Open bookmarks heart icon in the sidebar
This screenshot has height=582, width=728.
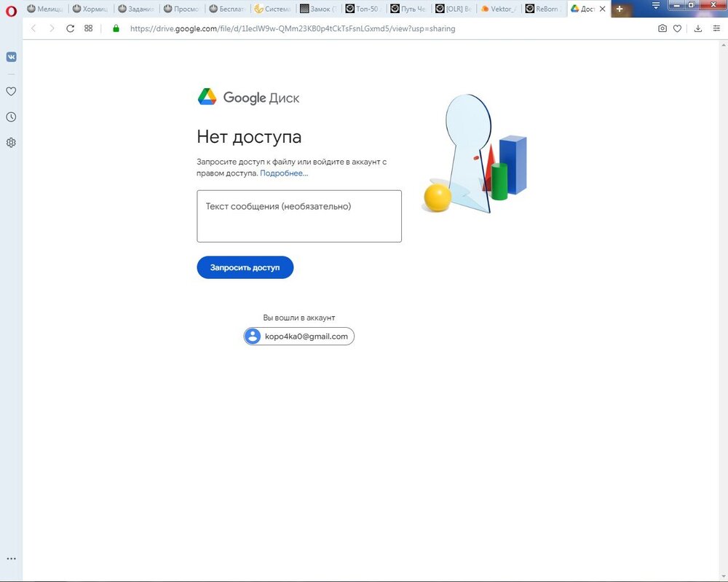point(11,92)
